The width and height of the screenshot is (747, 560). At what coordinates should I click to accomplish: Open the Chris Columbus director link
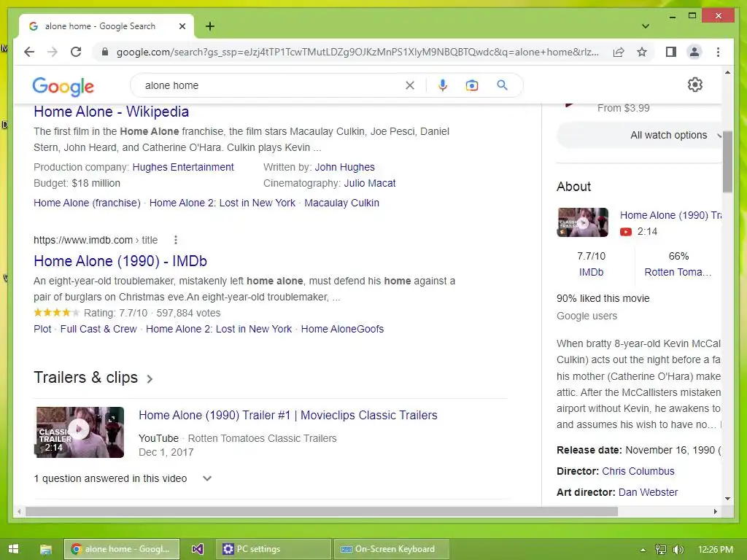coord(638,472)
